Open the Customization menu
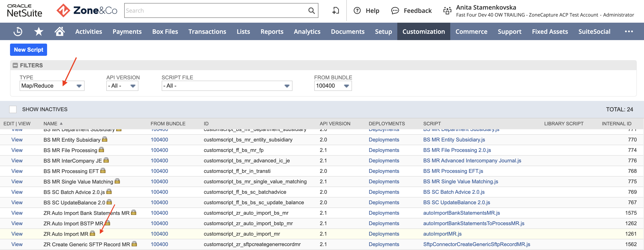This screenshot has width=644, height=250. [423, 32]
